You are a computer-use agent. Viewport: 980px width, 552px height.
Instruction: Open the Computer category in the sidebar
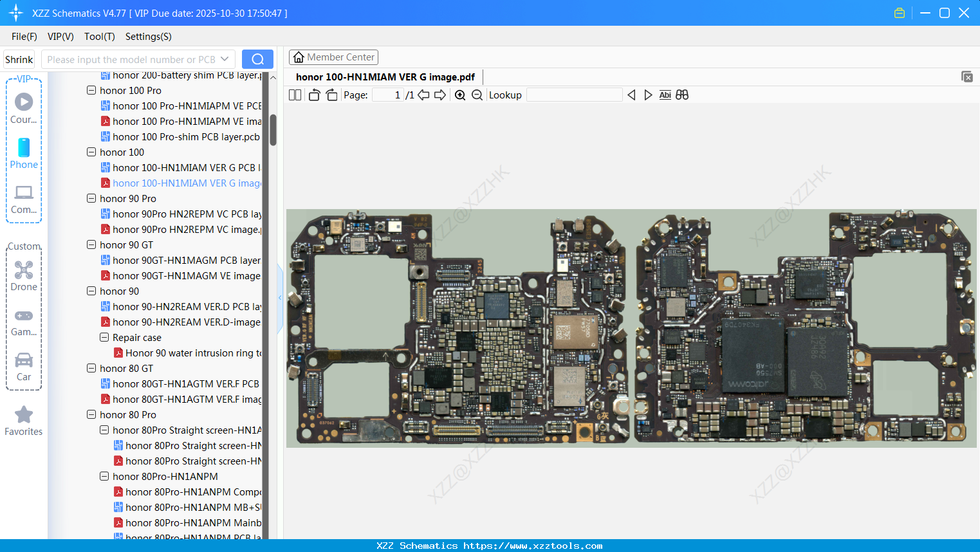(24, 199)
